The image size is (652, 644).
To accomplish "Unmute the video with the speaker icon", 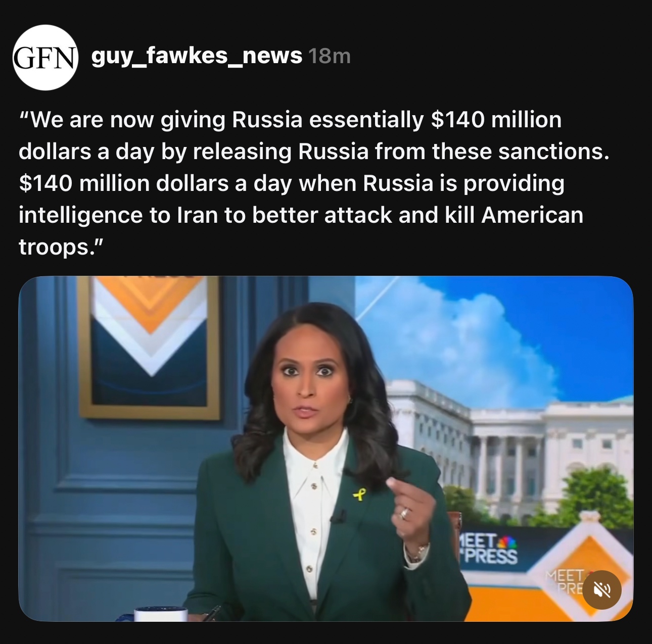I will coord(600,588).
